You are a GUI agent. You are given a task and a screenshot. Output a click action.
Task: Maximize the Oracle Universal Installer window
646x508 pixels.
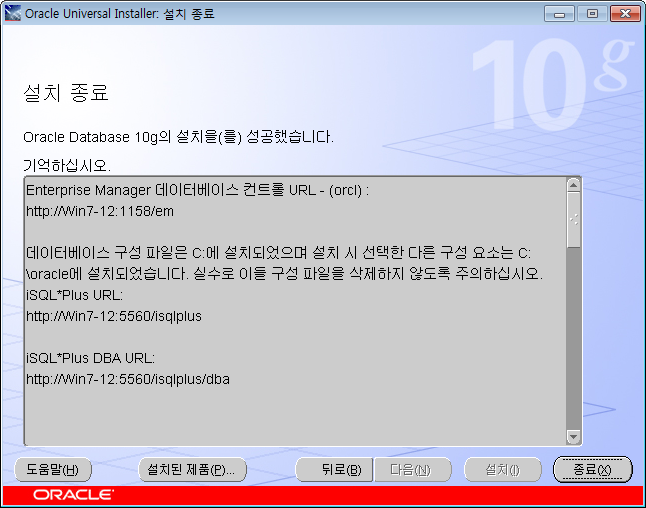pyautogui.click(x=592, y=14)
